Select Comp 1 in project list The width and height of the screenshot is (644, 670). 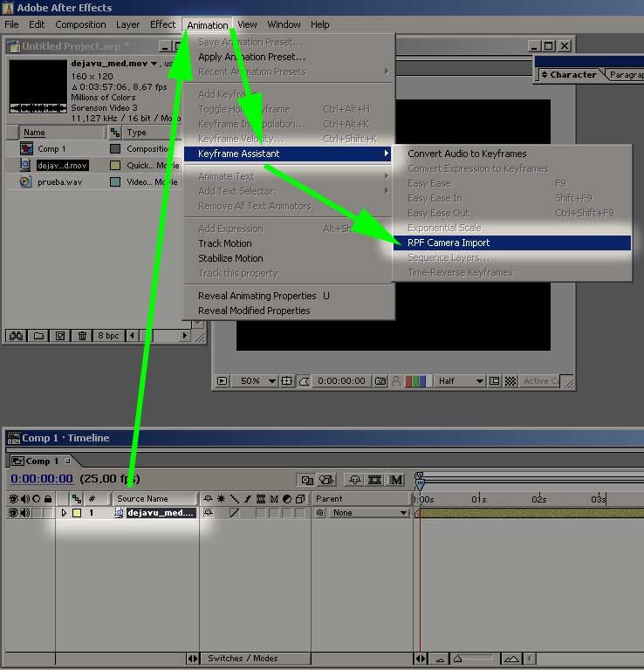click(51, 148)
